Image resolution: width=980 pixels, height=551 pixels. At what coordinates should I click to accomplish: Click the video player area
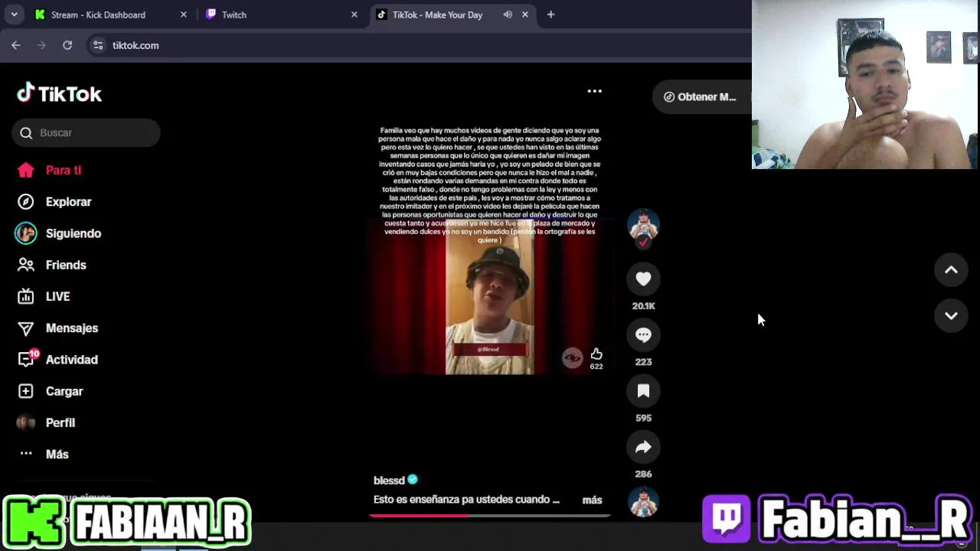tap(490, 297)
